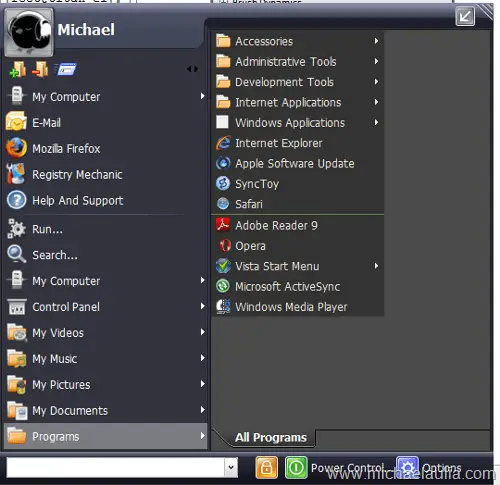Click the collapse arrow button at top-right
This screenshot has width=500, height=485.
[465, 16]
